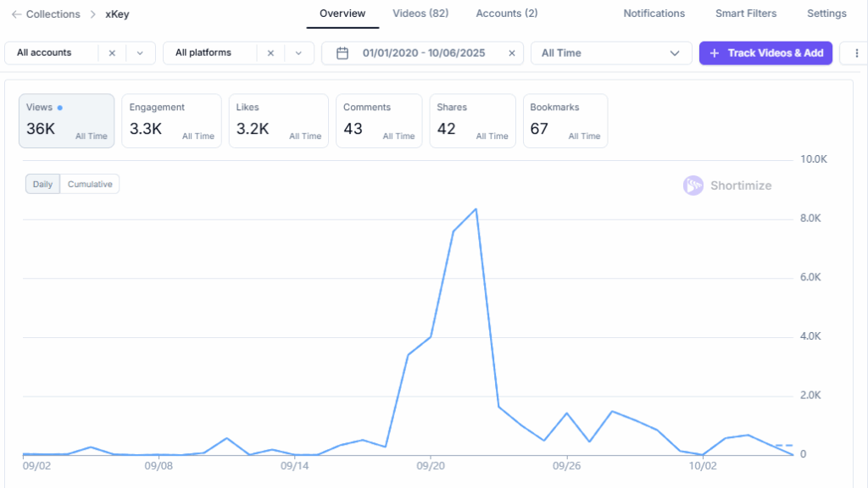
Task: Clear the All platforms filter
Action: (x=270, y=53)
